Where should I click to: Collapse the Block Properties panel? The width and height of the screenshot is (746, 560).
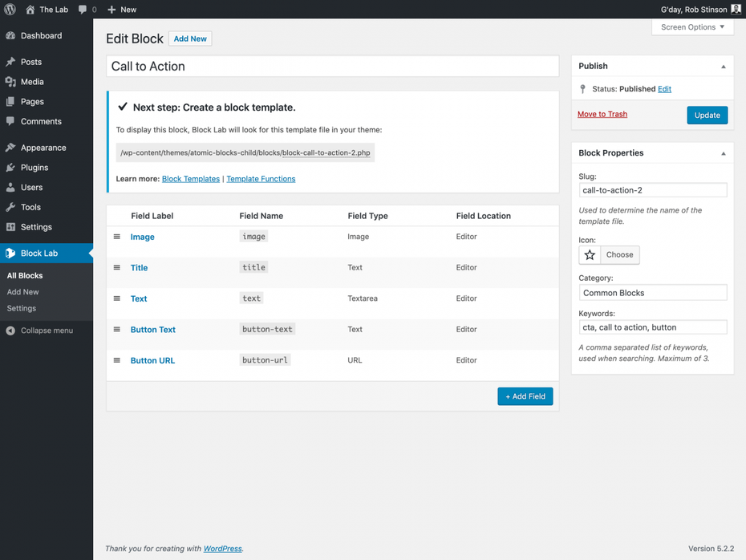[x=724, y=153]
